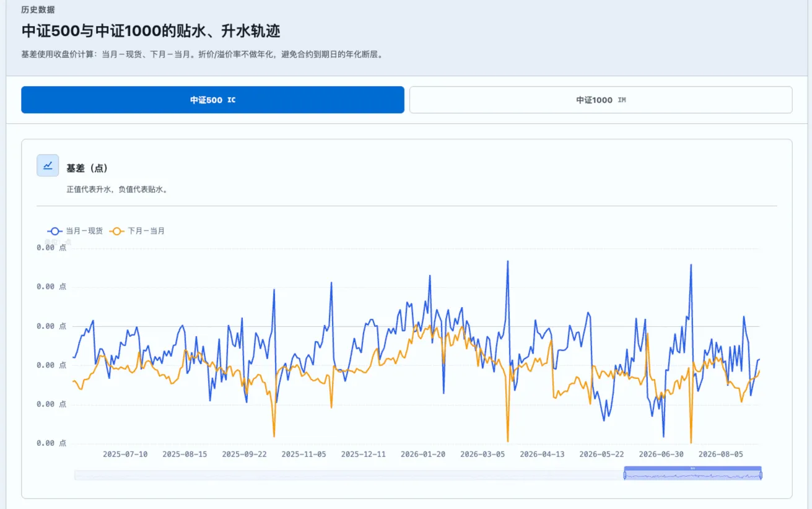
Task: Click the 2025-12-11 axis date label
Action: pos(364,454)
